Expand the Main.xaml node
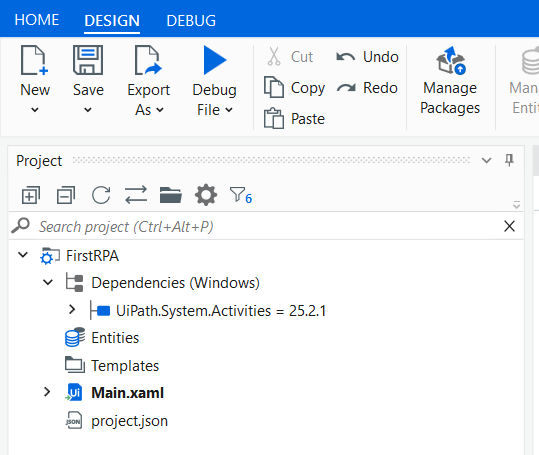539x455 pixels. click(x=47, y=392)
